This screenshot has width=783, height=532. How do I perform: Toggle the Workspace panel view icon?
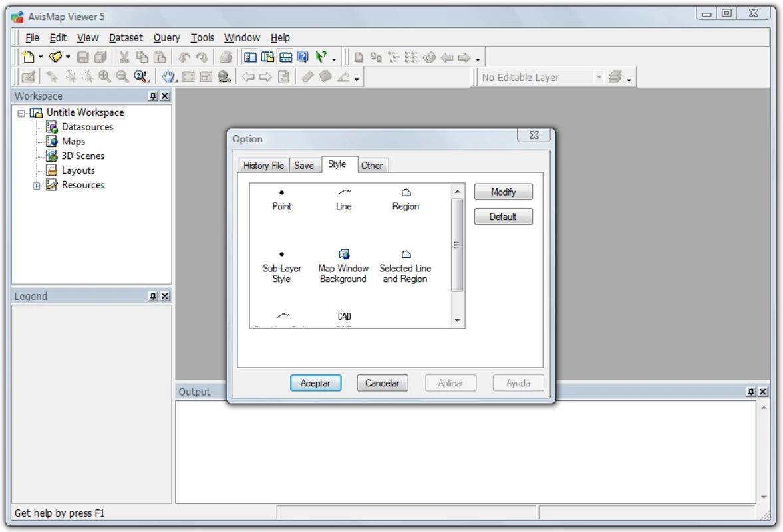pos(250,57)
